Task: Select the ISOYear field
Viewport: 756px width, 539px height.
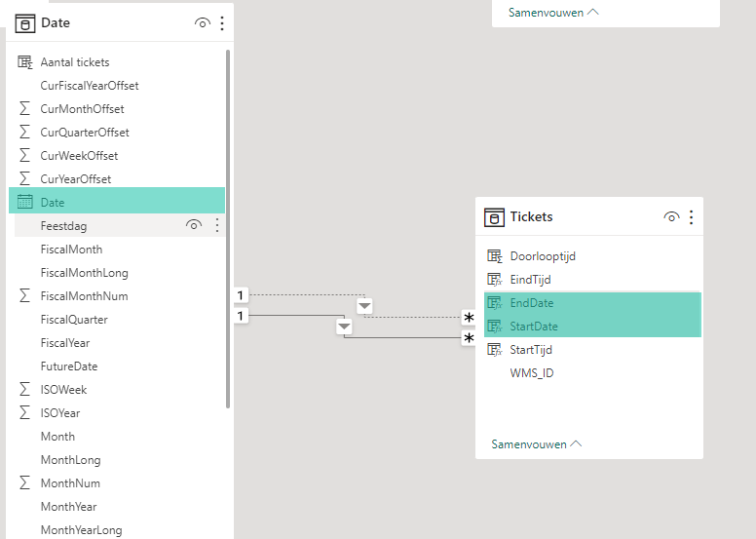Action: 60,412
